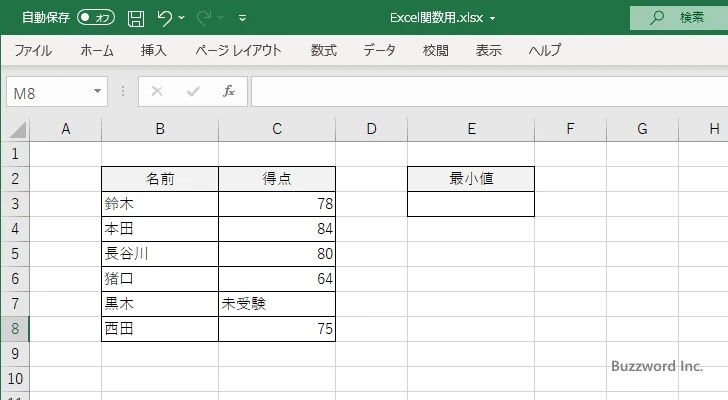Select row 2 header
Viewport: 728px width, 400px height.
tap(15, 179)
